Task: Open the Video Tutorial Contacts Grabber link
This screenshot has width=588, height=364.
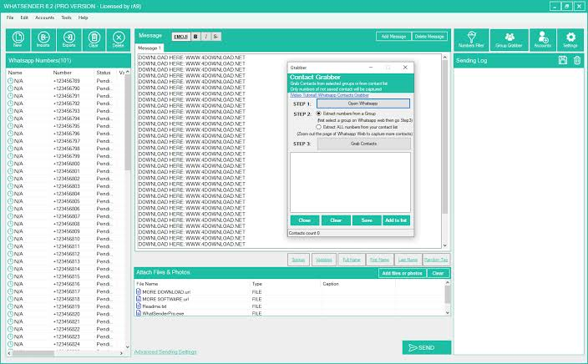Action: [329, 95]
